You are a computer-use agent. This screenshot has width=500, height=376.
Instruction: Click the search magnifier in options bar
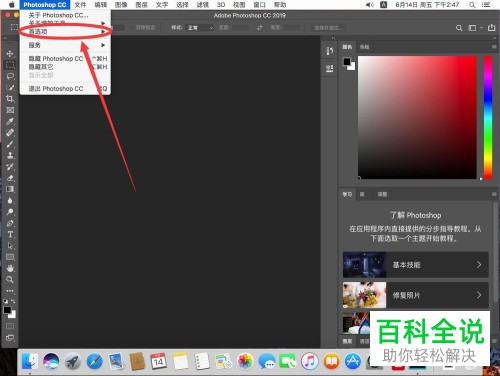click(459, 28)
